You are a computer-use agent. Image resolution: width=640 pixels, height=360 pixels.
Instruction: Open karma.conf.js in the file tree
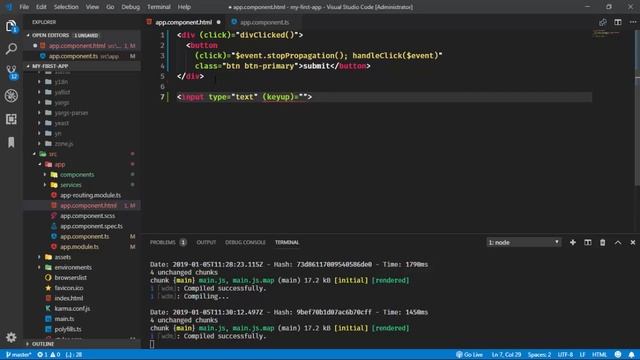tap(72, 309)
